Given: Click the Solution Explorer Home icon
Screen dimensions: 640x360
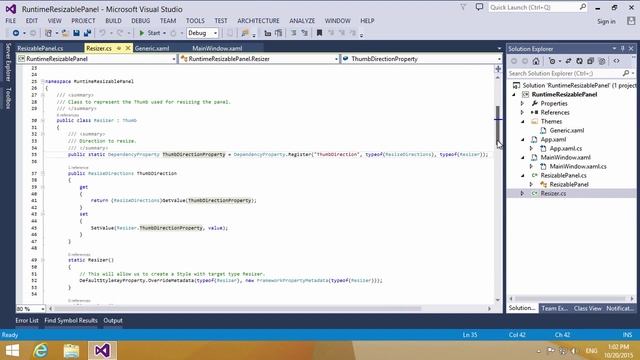Looking at the screenshot, I should [x=536, y=61].
